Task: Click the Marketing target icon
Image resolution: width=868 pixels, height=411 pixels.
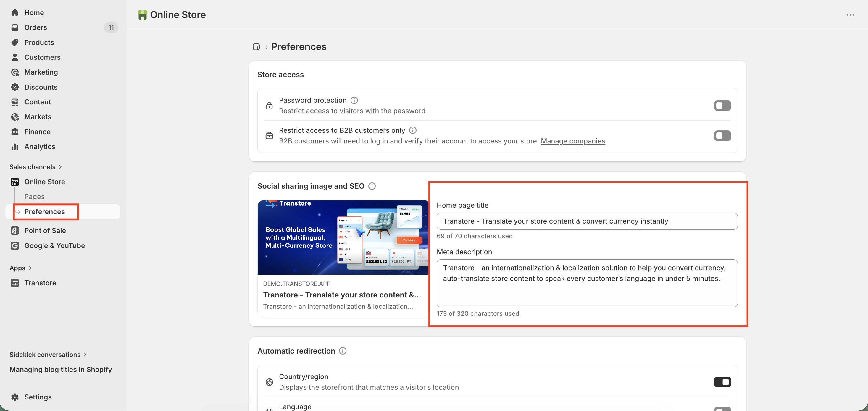Action: tap(15, 72)
